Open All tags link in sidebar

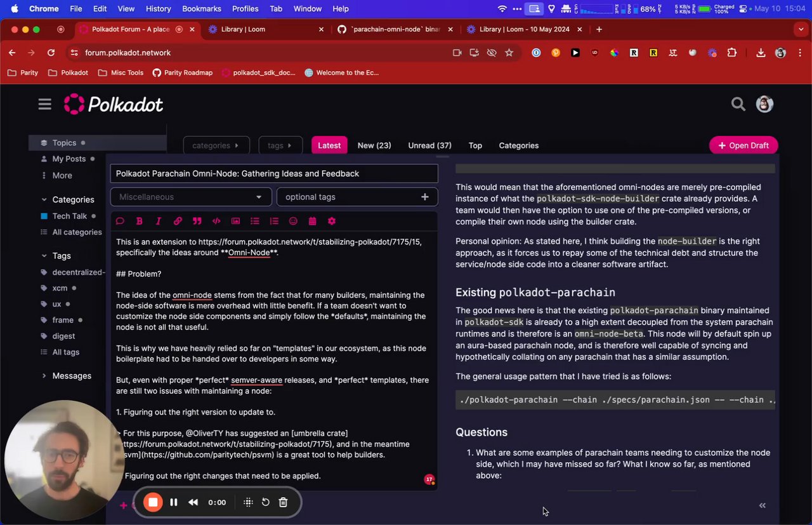tap(60, 352)
